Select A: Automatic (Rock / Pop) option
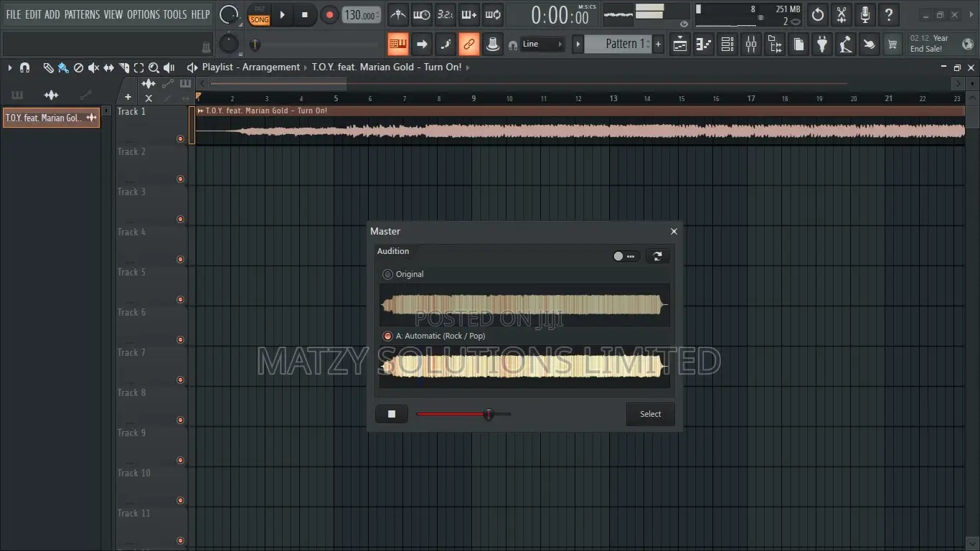The height and width of the screenshot is (551, 980). coord(388,336)
